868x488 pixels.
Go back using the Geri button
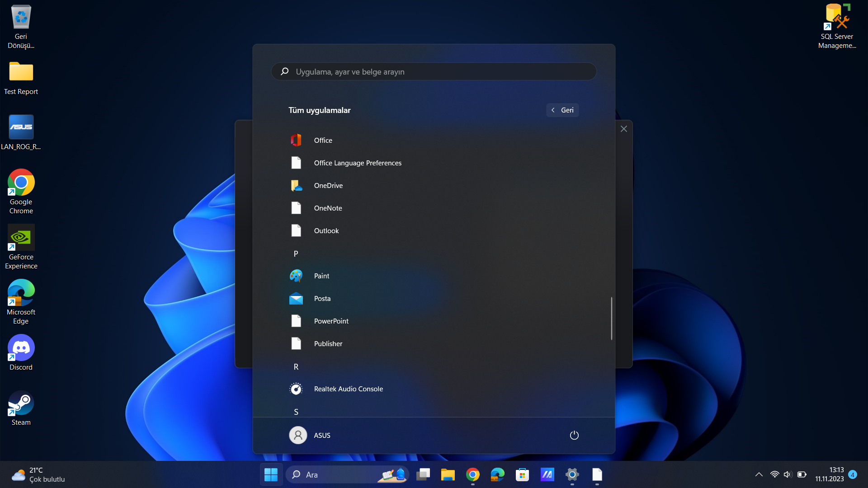coord(562,110)
